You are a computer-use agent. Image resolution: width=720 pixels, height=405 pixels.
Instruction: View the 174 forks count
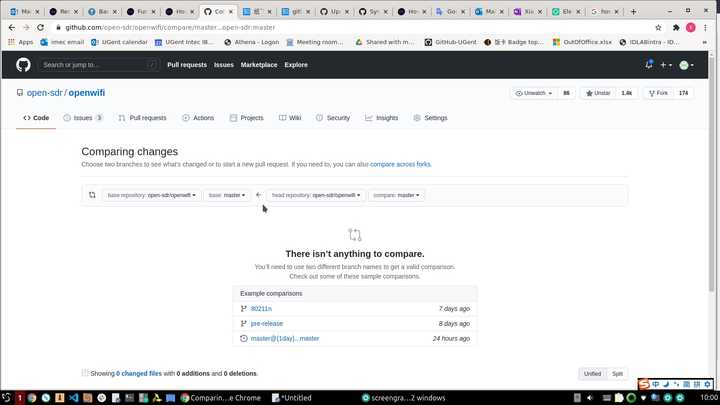(683, 93)
